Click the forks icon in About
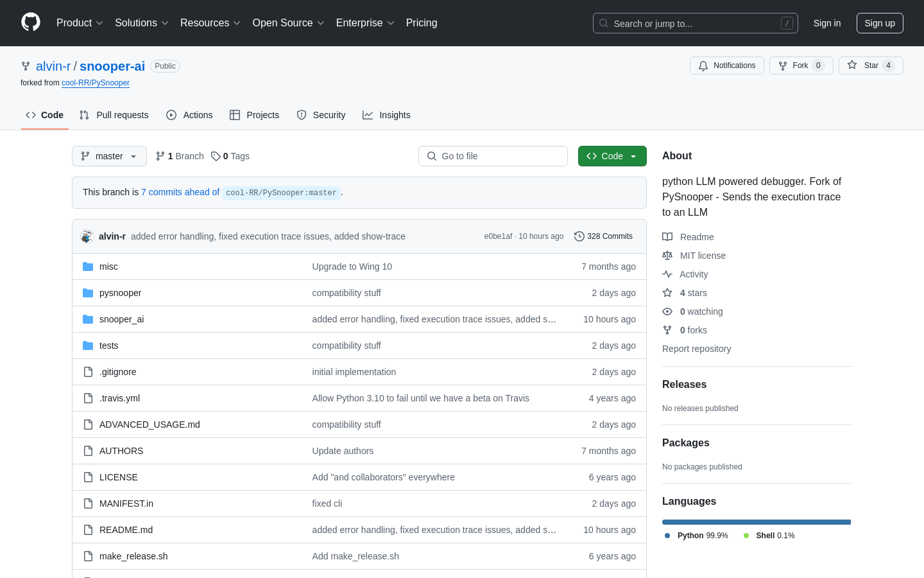Image resolution: width=924 pixels, height=578 pixels. pos(667,330)
